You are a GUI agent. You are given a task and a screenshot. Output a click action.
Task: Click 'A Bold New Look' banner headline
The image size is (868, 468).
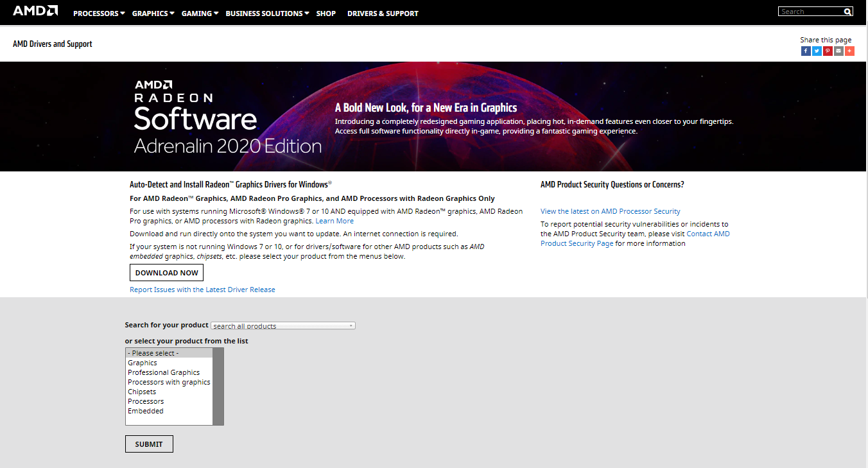(x=426, y=108)
